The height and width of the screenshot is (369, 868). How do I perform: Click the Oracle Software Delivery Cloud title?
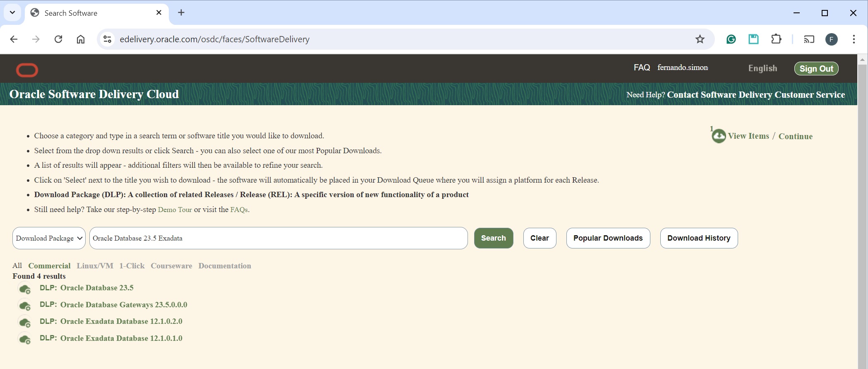coord(94,94)
